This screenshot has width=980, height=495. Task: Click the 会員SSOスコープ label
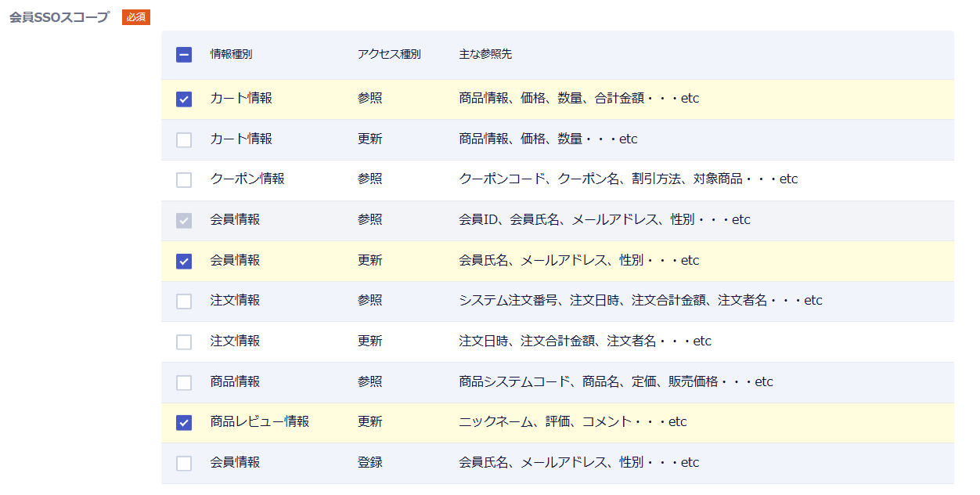tap(59, 17)
